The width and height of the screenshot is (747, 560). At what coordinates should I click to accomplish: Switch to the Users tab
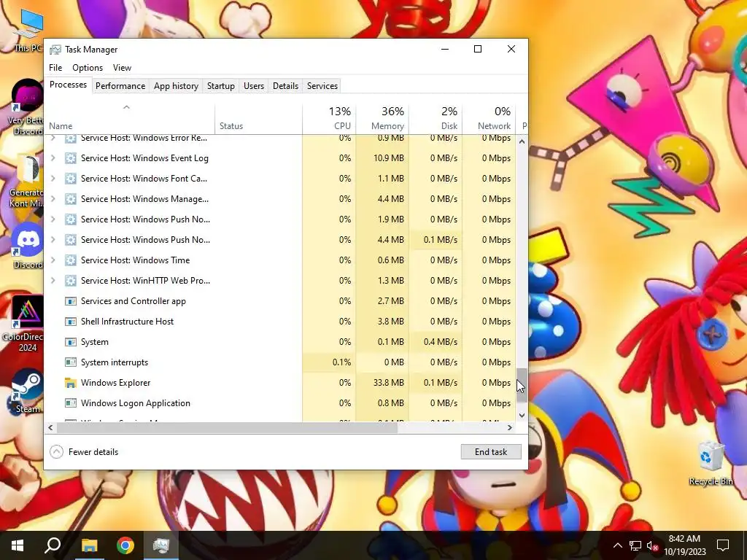tap(253, 86)
